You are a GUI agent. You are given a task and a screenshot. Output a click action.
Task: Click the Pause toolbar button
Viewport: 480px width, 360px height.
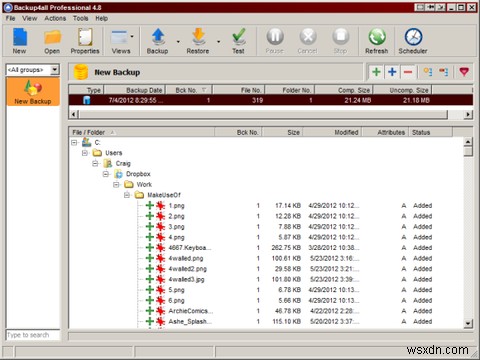click(275, 41)
